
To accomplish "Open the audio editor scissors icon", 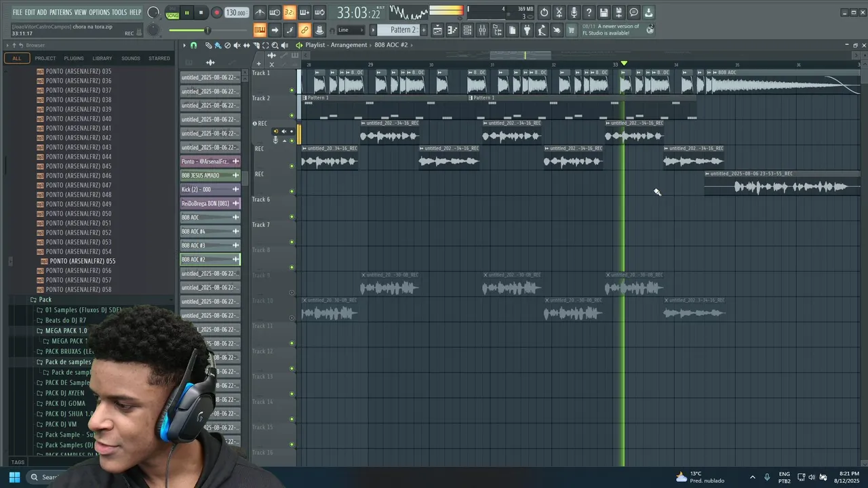I will point(559,12).
